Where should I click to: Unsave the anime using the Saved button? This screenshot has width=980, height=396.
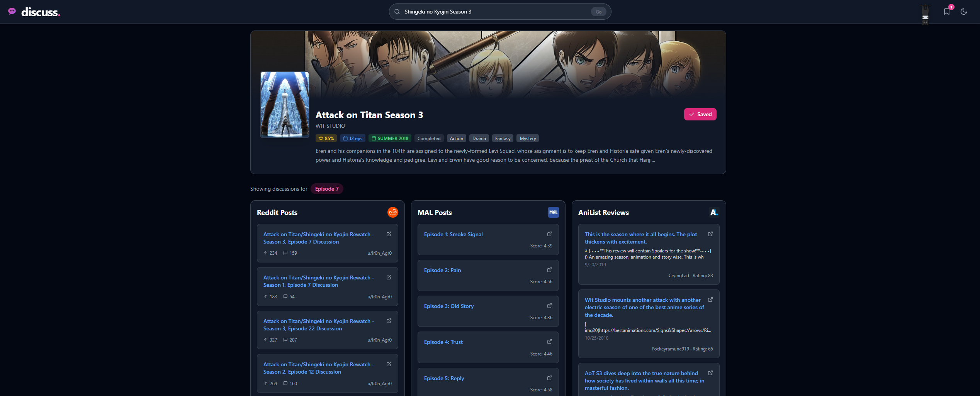[700, 114]
